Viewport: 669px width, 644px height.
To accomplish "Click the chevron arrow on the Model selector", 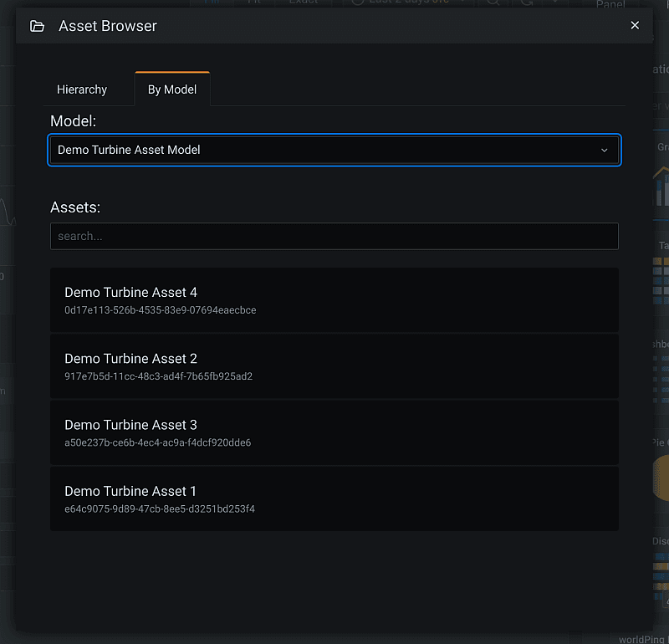I will point(604,151).
